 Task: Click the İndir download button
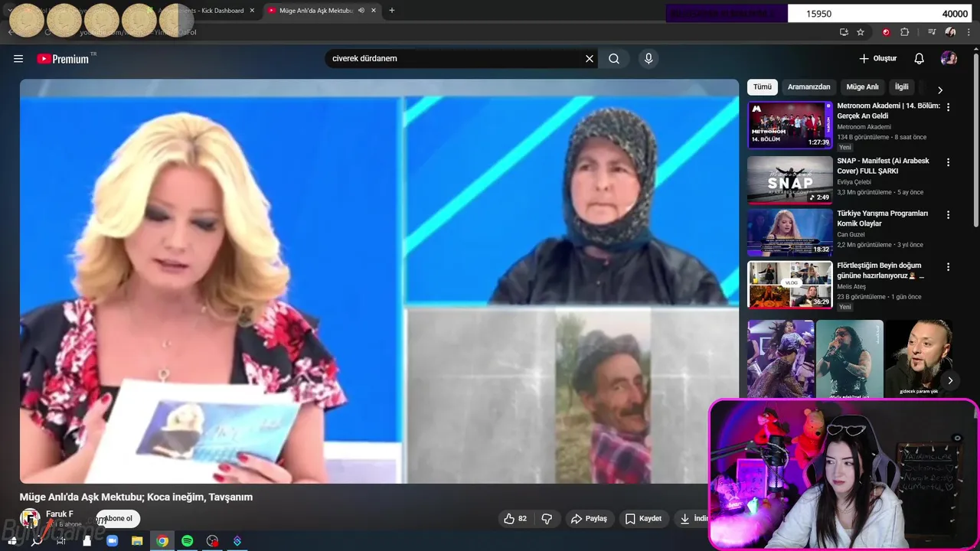[x=693, y=518]
